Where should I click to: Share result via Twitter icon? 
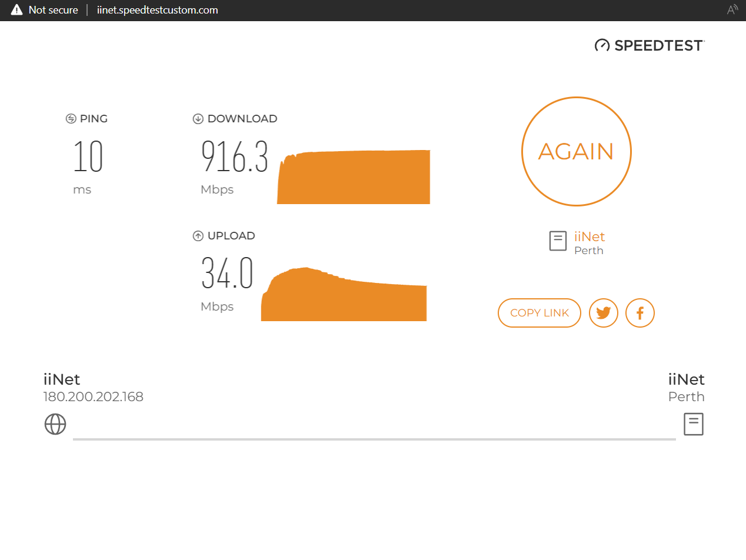click(x=604, y=313)
